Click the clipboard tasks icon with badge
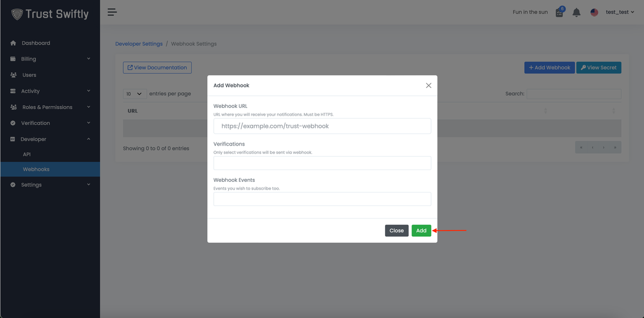 click(559, 12)
